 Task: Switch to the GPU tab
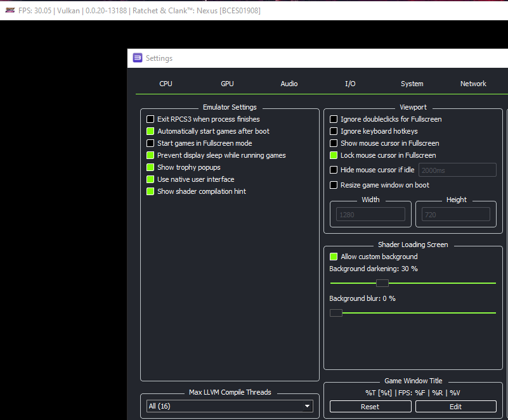[x=227, y=84]
